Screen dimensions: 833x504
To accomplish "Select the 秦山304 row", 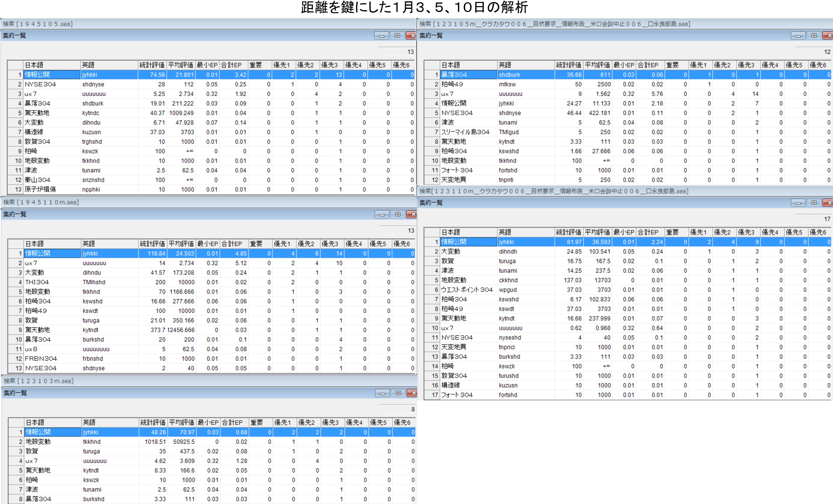I will (37, 180).
